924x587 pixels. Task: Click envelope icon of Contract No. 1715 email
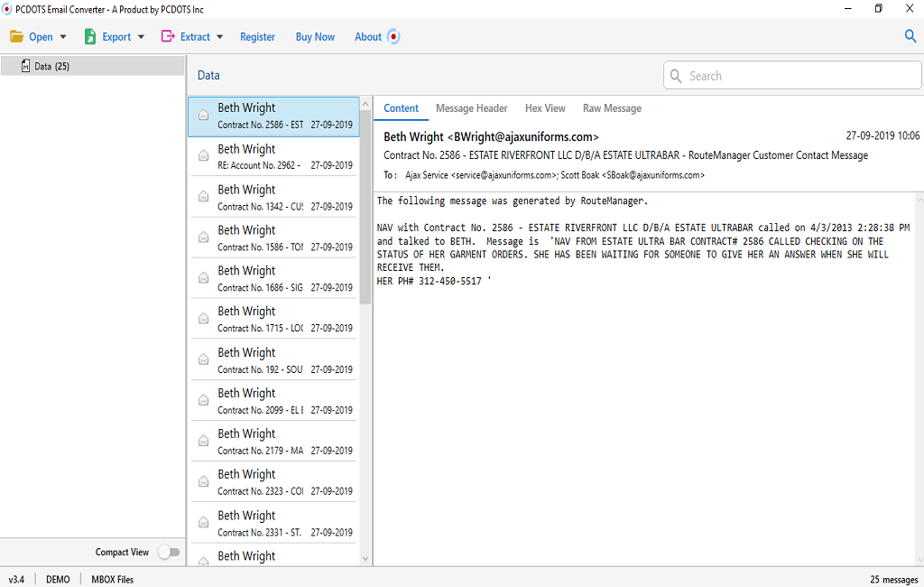point(203,319)
